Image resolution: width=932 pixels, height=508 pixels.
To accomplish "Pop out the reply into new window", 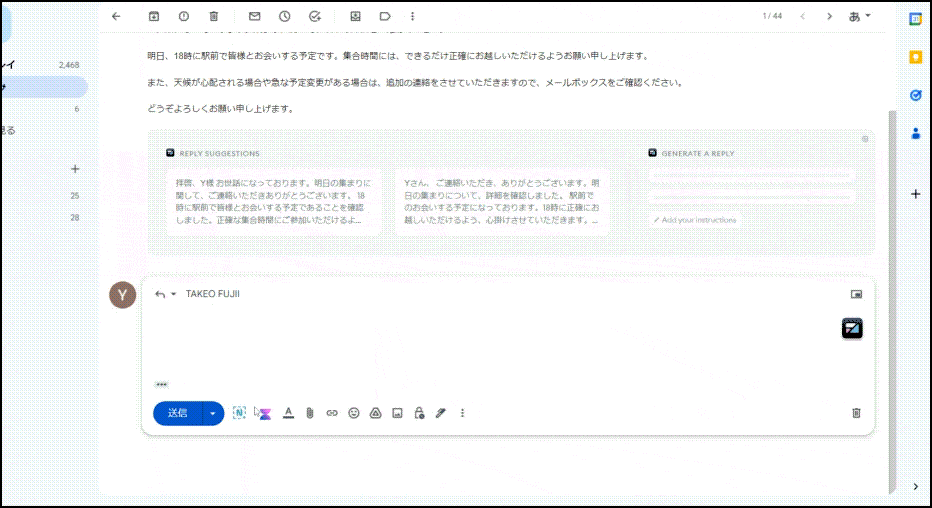I will [856, 294].
